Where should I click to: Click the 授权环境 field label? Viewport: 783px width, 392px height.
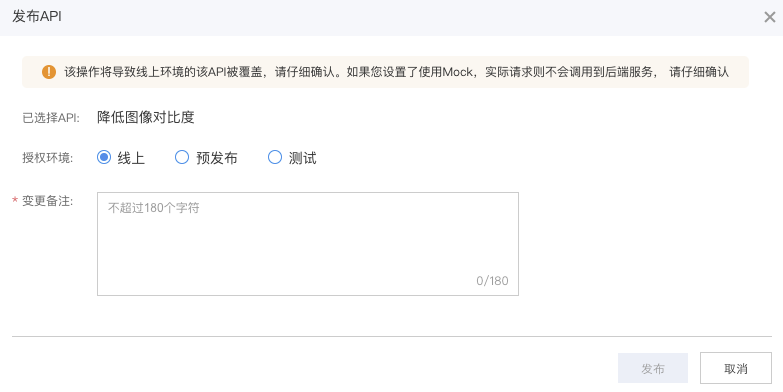click(47, 158)
